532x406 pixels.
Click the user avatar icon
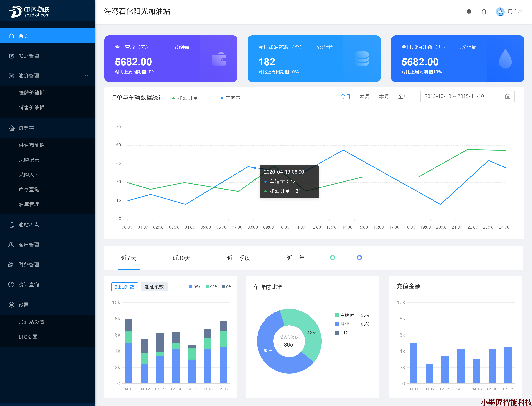(500, 12)
